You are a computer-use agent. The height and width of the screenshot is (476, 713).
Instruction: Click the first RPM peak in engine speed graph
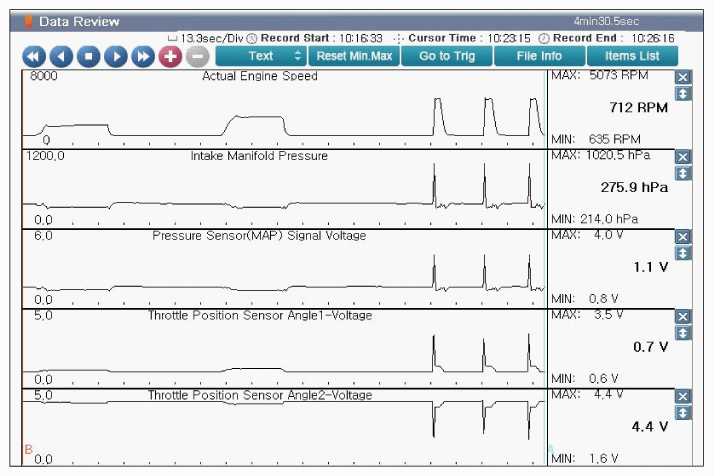coord(439,100)
